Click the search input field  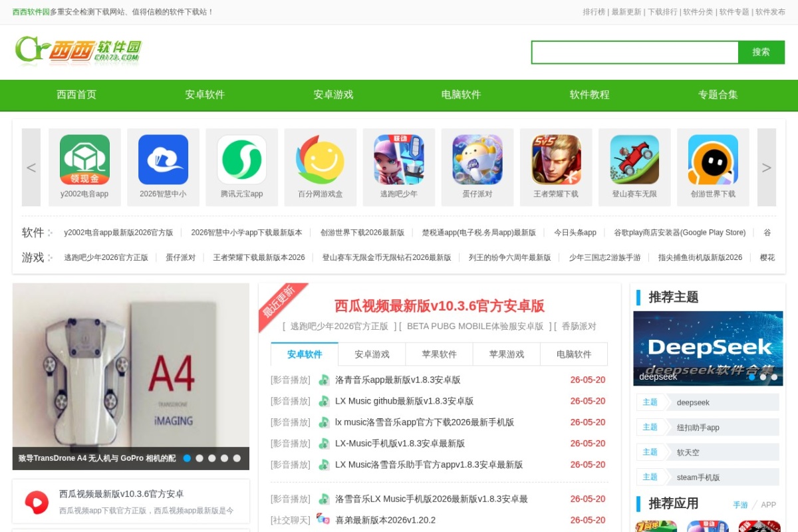[x=635, y=53]
